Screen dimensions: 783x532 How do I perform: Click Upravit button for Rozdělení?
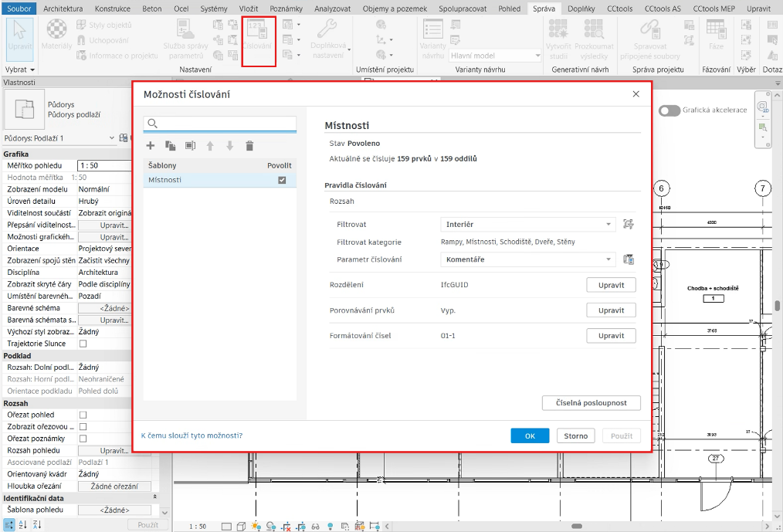(611, 285)
